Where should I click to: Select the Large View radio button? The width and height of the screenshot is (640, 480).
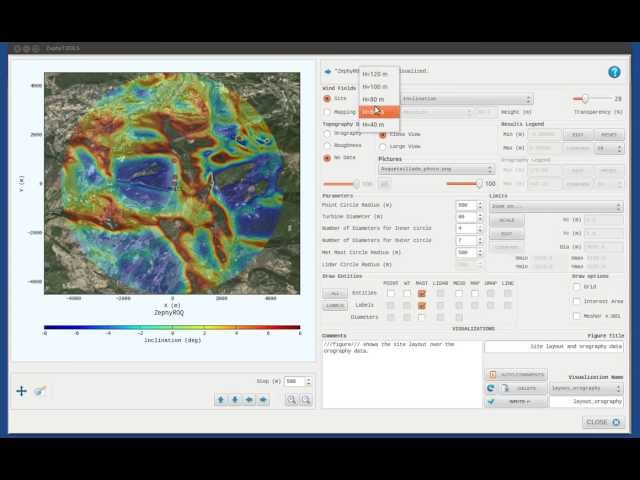(x=382, y=147)
